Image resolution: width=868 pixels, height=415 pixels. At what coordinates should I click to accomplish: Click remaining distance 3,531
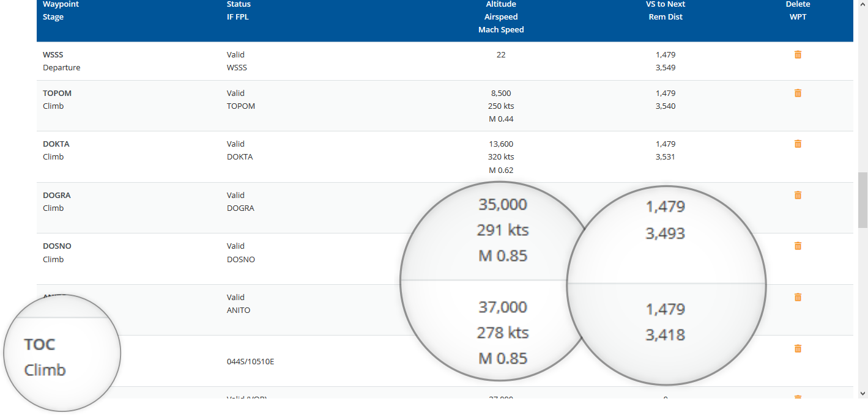(x=666, y=157)
